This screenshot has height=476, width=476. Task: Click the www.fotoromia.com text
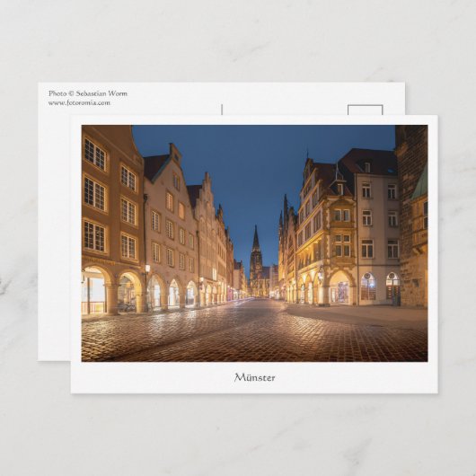79,102
